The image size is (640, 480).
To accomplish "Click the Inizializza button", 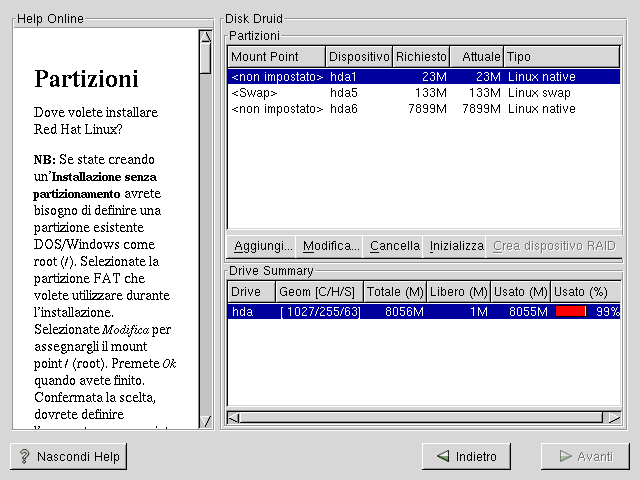I will tap(456, 246).
